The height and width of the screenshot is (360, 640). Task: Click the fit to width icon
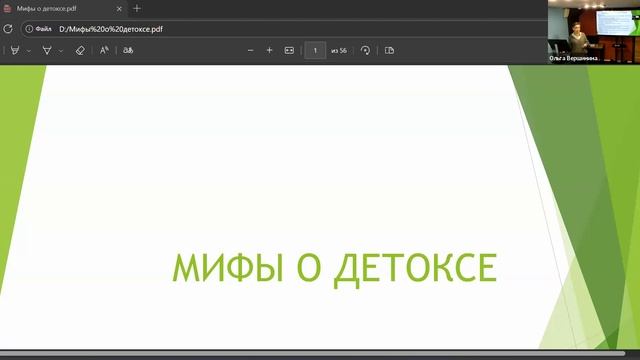pyautogui.click(x=289, y=50)
